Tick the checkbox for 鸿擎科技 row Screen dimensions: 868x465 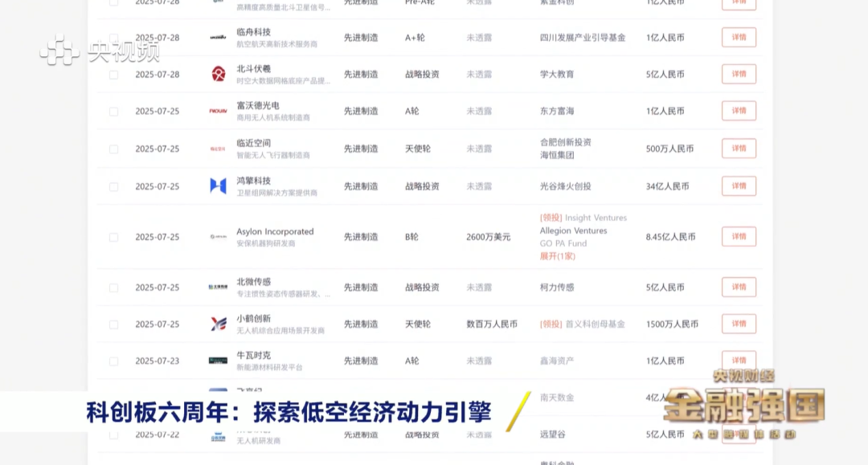point(113,187)
